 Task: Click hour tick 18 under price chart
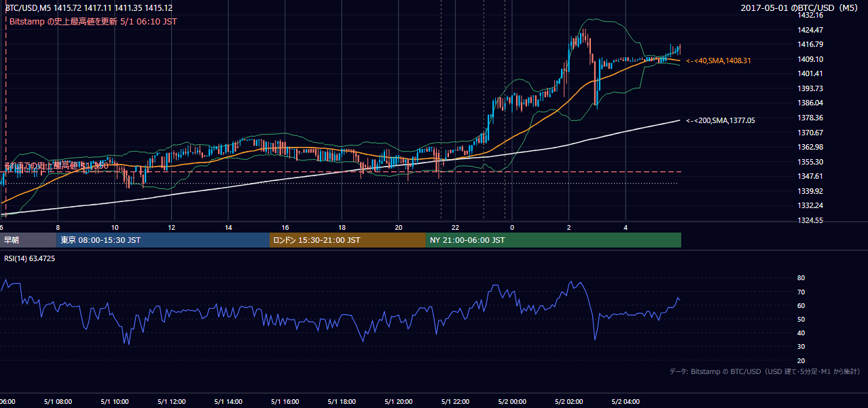coord(342,228)
